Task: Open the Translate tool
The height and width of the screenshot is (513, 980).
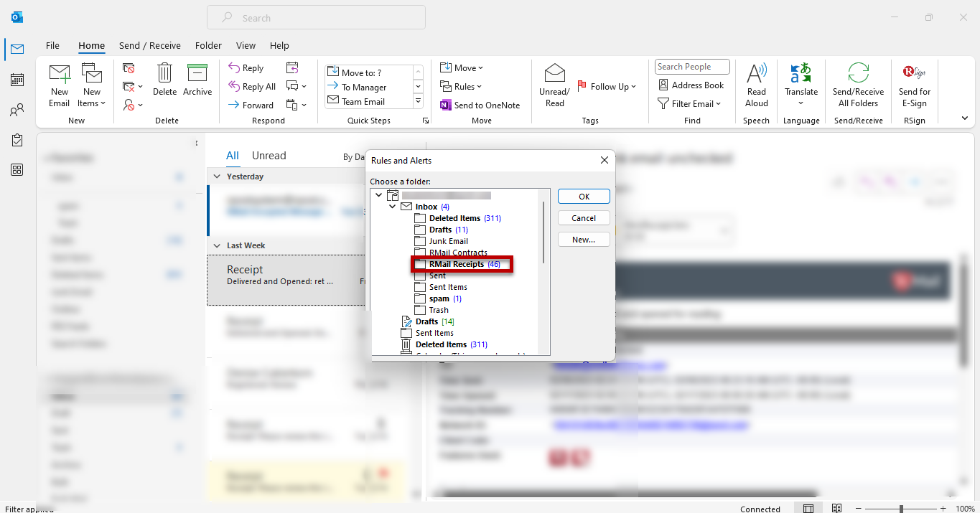Action: [x=801, y=85]
